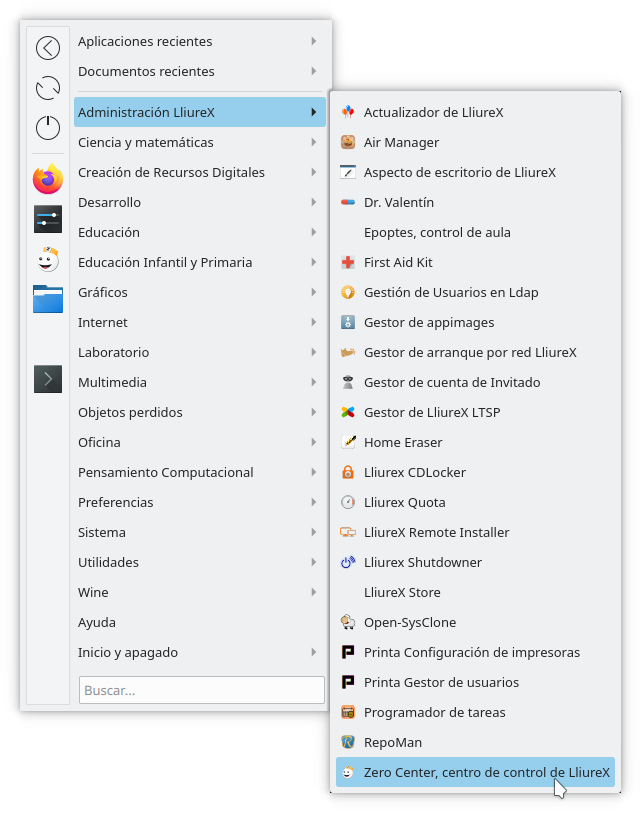Click the system settings sliders icon
641x813 pixels.
[x=48, y=219]
